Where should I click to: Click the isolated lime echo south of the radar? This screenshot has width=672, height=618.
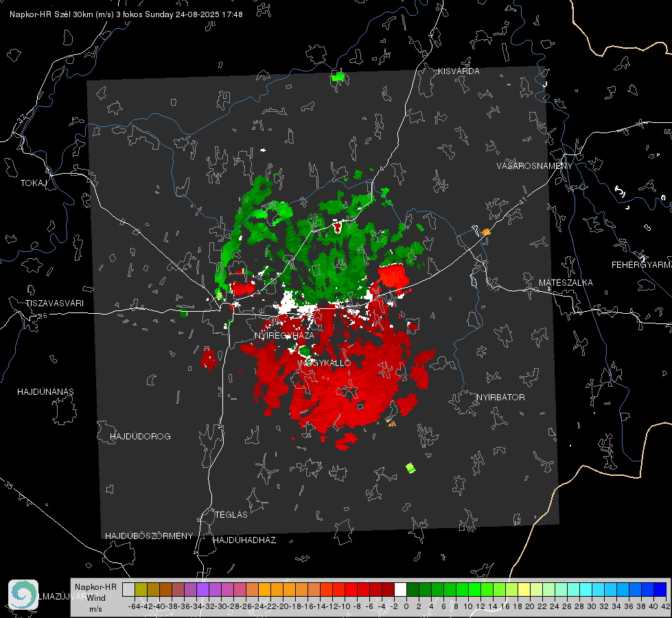click(x=410, y=468)
